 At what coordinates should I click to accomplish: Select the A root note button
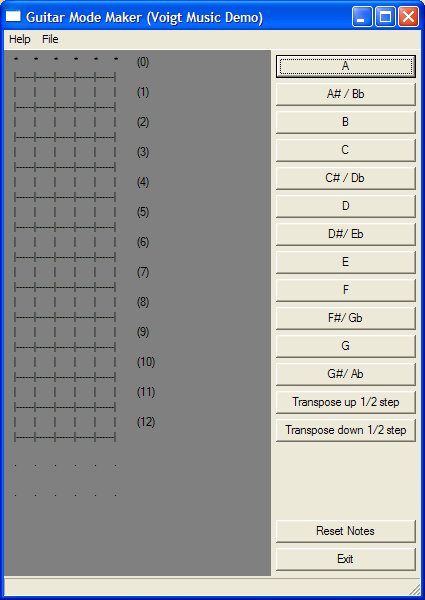click(x=345, y=66)
